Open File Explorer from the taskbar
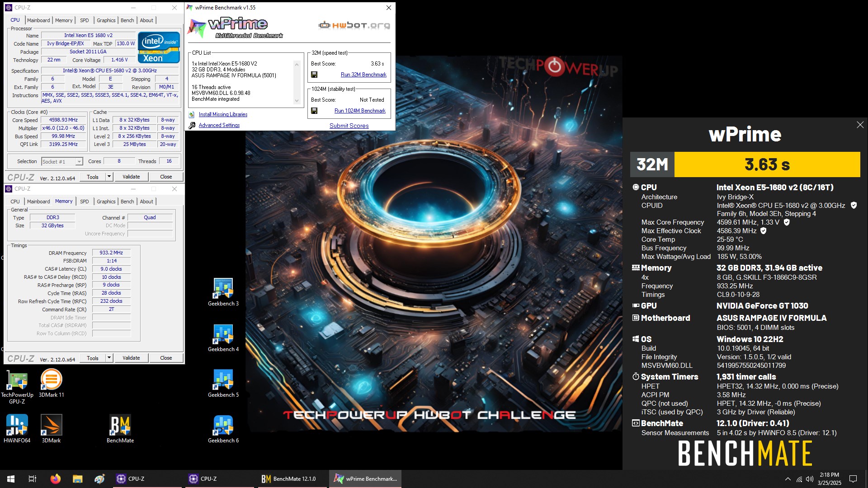 [77, 479]
